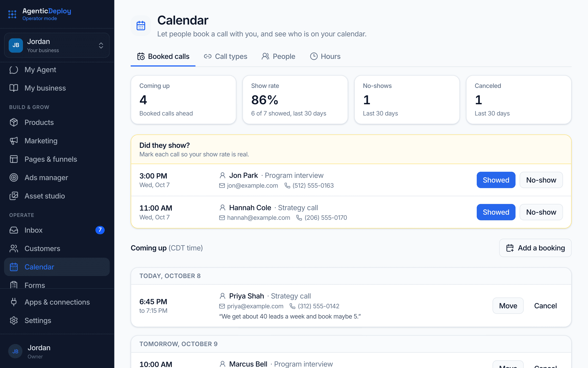588x368 pixels.
Task: Click the Coming up stat card
Action: 184,100
